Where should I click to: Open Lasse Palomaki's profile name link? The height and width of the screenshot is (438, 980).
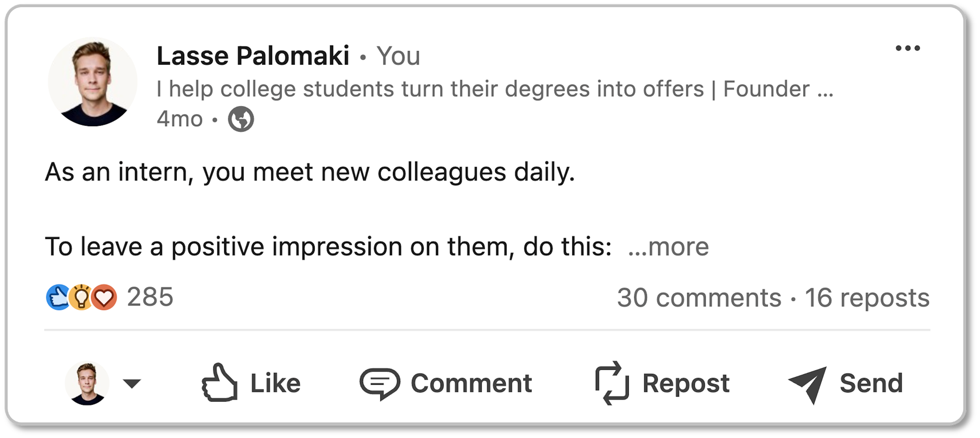tap(253, 56)
